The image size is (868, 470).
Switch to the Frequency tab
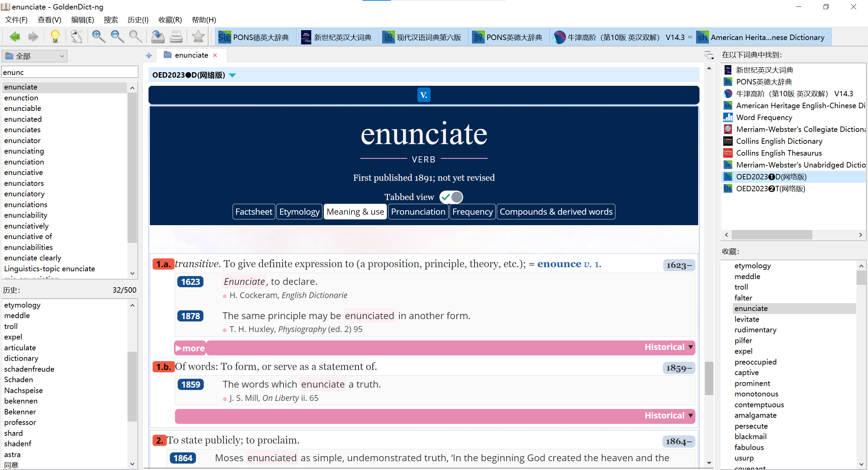click(x=473, y=212)
